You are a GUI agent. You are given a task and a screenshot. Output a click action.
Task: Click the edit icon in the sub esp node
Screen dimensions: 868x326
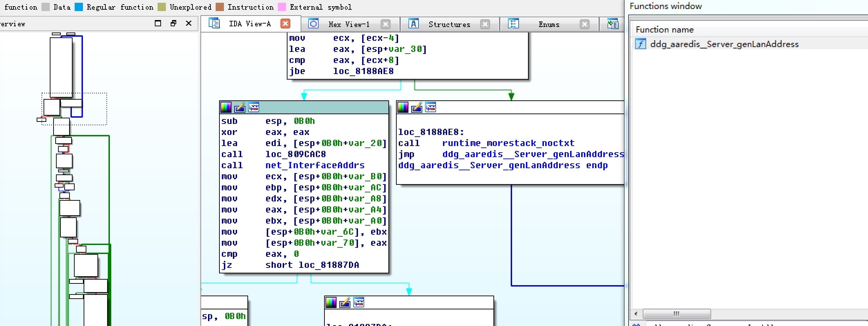coord(240,108)
